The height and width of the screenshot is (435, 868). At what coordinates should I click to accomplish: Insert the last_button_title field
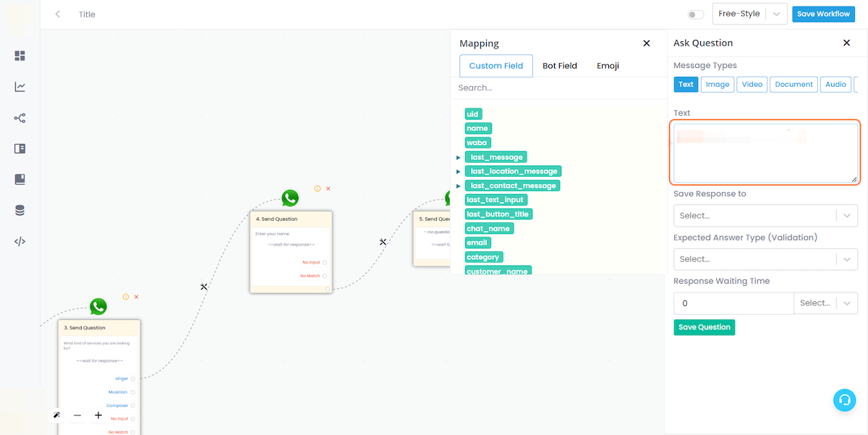(x=498, y=214)
